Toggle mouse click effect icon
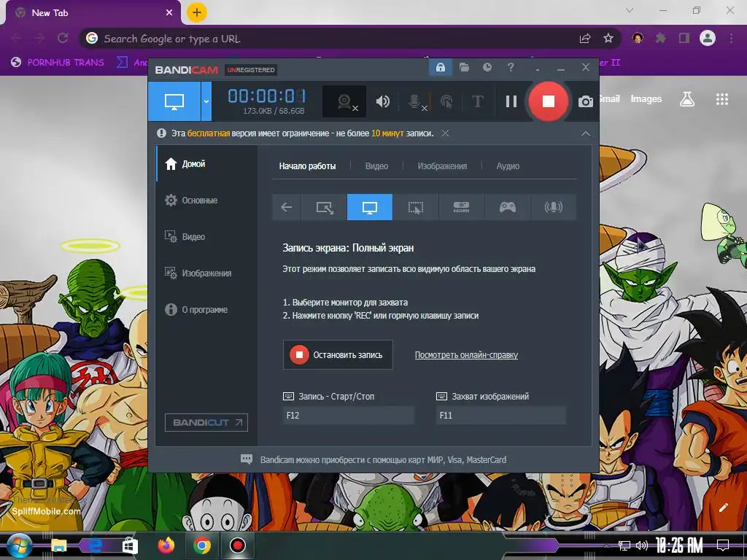Image resolution: width=747 pixels, height=560 pixels. coord(446,101)
